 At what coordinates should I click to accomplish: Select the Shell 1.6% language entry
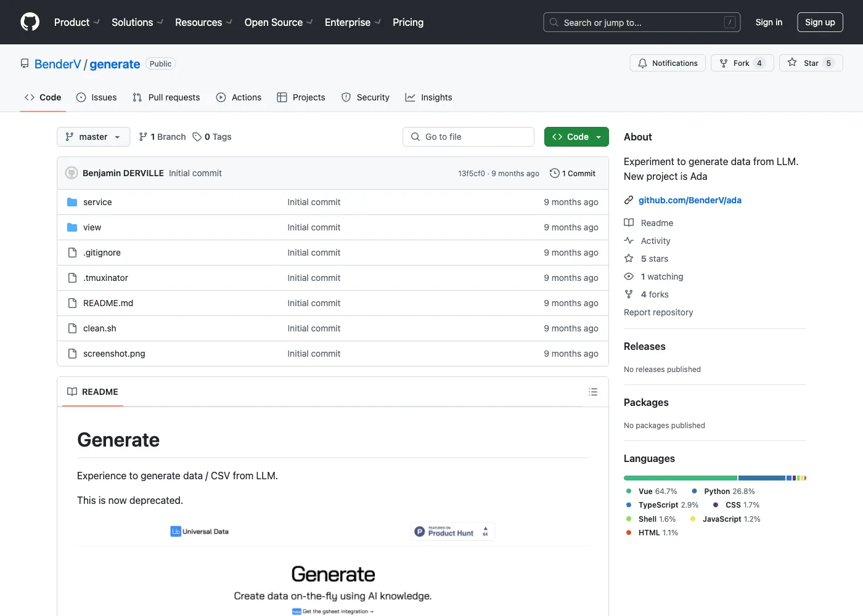(x=650, y=519)
